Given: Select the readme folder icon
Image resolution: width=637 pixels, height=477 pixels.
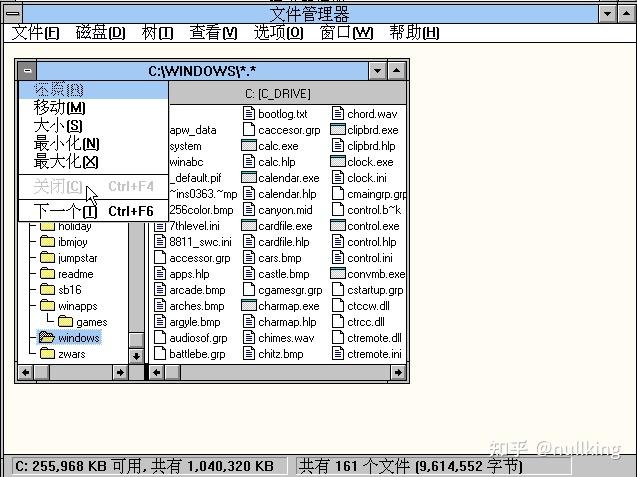Looking at the screenshot, I should [47, 274].
